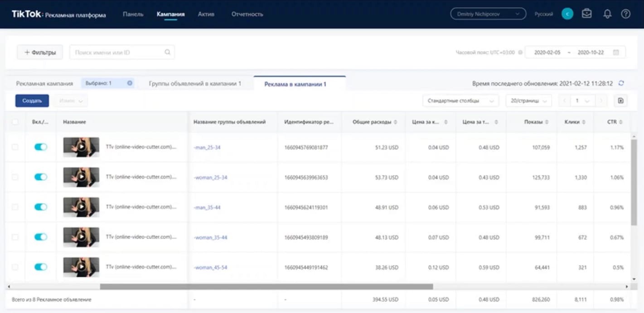Viewport: 644px width, 313px height.
Task: Click the search magnifier icon
Action: point(167,53)
